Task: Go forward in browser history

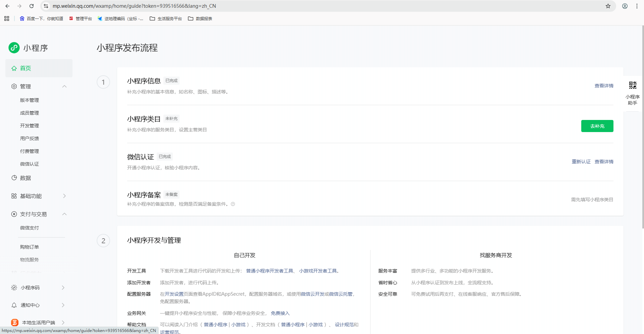Action: 19,6
